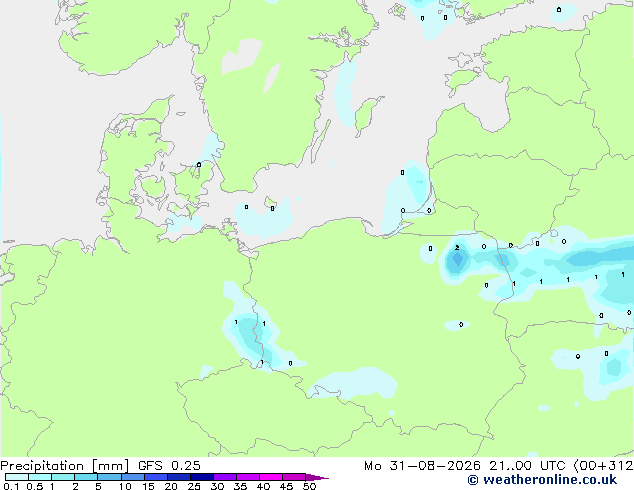Click the legend label '40'
Image resolution: width=634 pixels, height=490 pixels.
pyautogui.click(x=263, y=486)
